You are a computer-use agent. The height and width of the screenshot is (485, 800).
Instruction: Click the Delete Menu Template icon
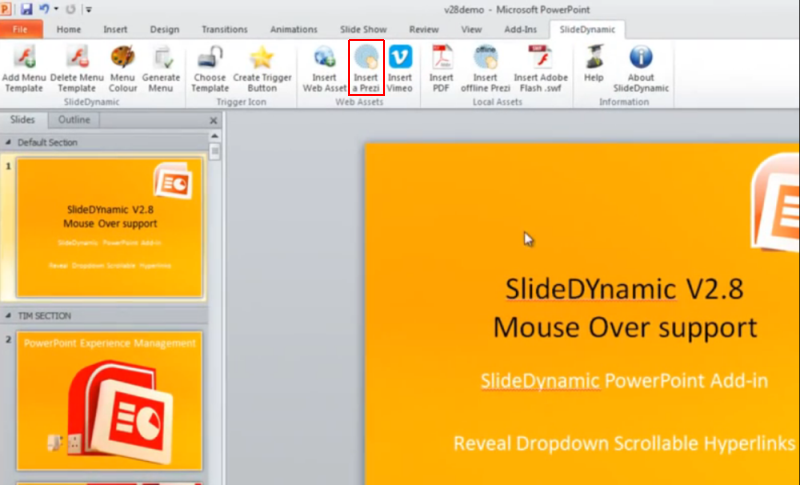click(x=77, y=56)
